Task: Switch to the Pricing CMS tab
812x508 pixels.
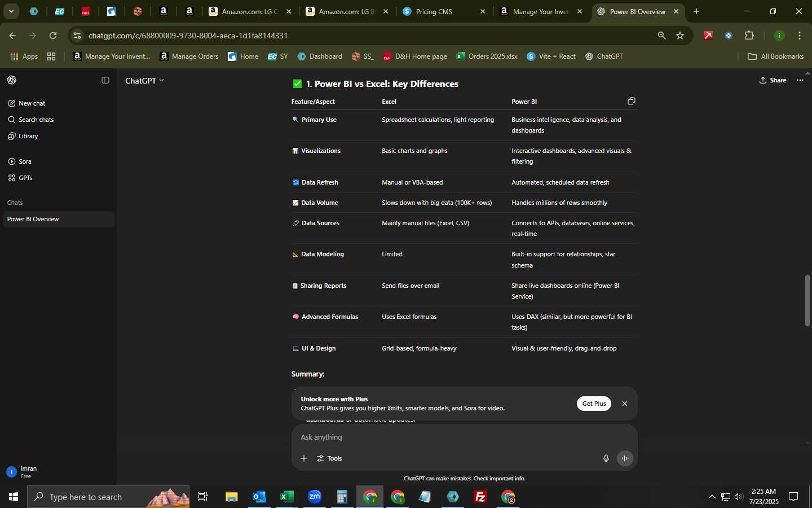Action: tap(443, 11)
